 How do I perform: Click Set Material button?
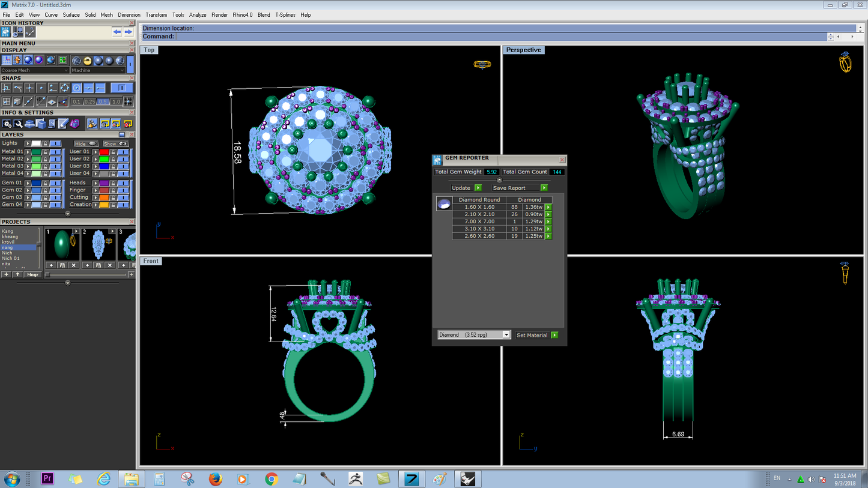[x=537, y=335]
